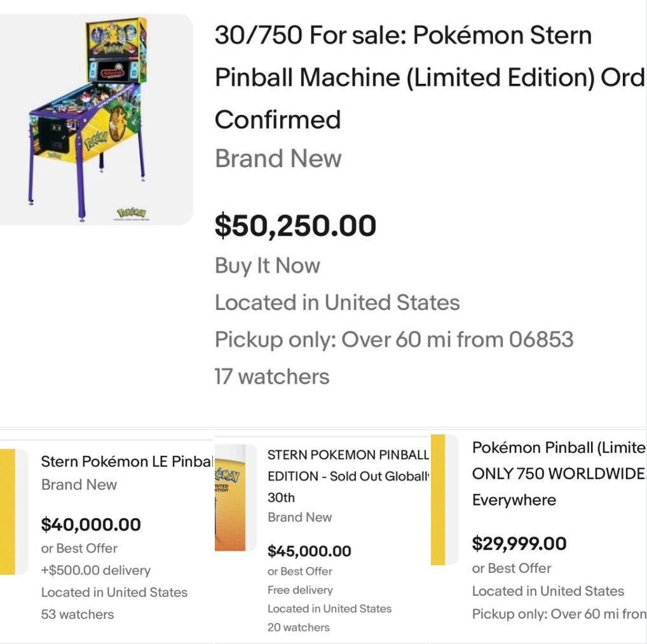
Task: Click the $29,999.00 price
Action: [x=519, y=544]
